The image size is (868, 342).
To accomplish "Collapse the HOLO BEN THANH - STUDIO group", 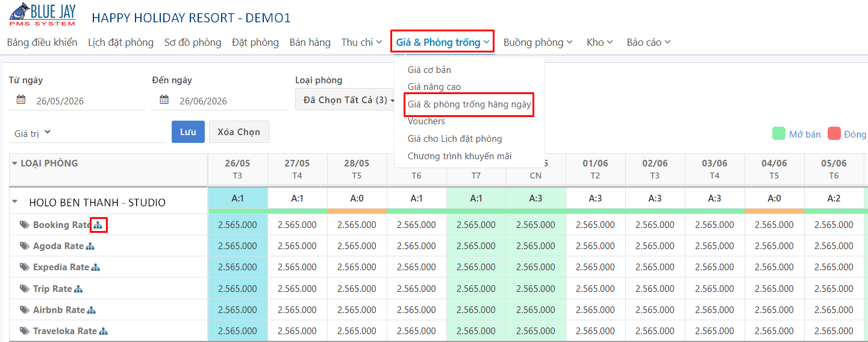I will (16, 203).
